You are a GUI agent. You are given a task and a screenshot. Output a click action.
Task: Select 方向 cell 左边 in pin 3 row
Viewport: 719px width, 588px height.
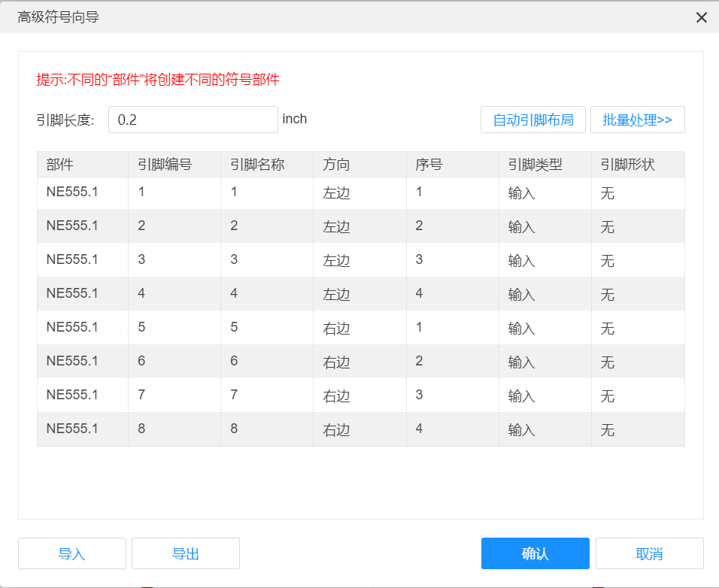360,260
